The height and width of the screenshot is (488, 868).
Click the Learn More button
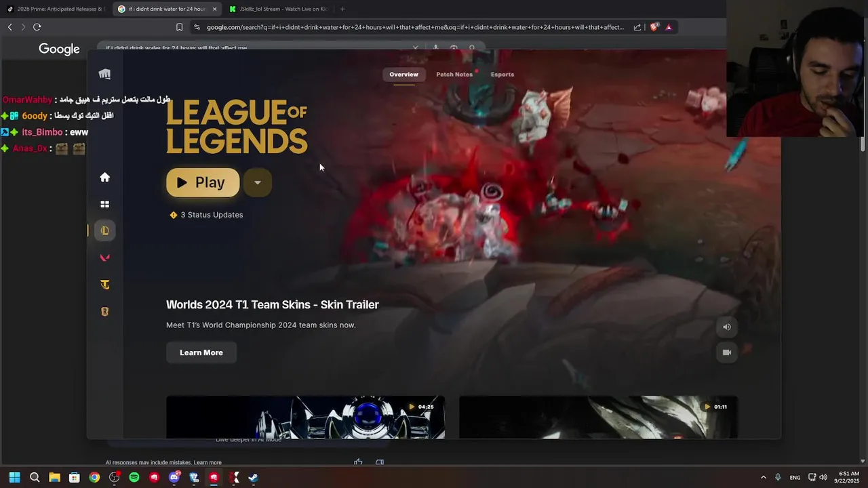point(201,352)
